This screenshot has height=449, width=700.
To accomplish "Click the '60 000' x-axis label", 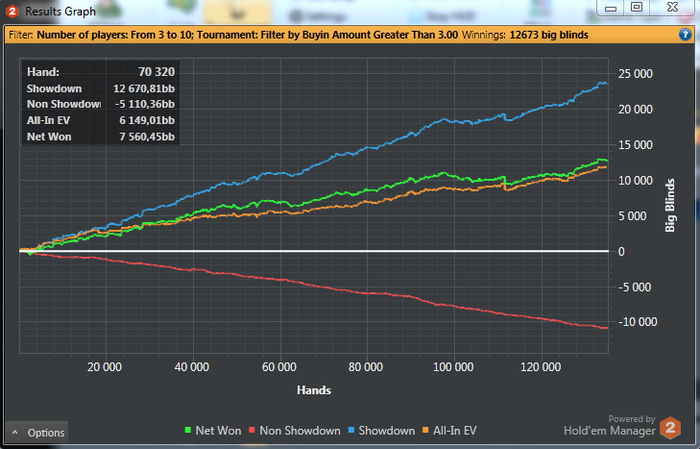I will [279, 367].
